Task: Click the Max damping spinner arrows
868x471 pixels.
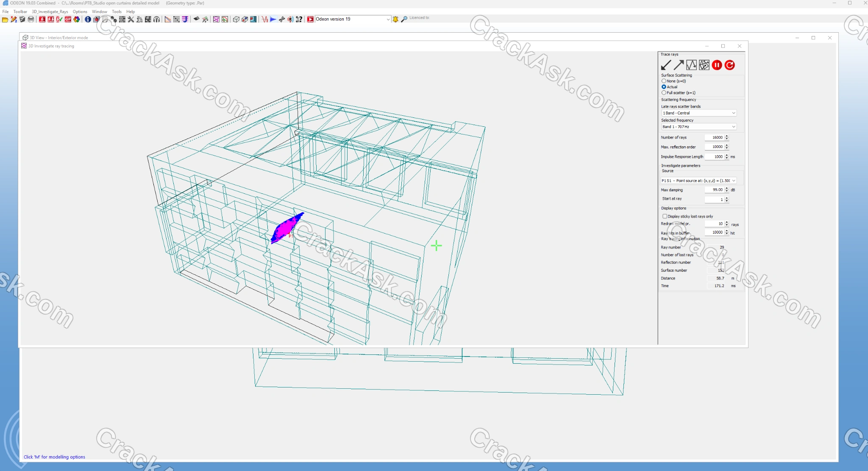Action: (x=726, y=190)
